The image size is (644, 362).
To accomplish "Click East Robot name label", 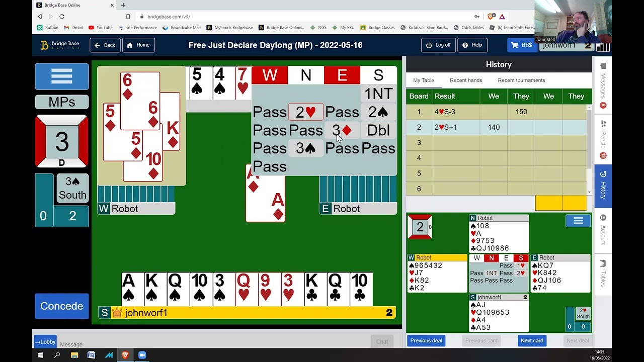I will [x=358, y=209].
